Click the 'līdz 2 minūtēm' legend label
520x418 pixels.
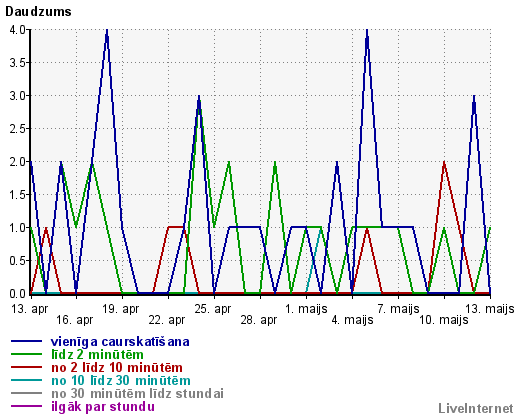tap(97, 354)
